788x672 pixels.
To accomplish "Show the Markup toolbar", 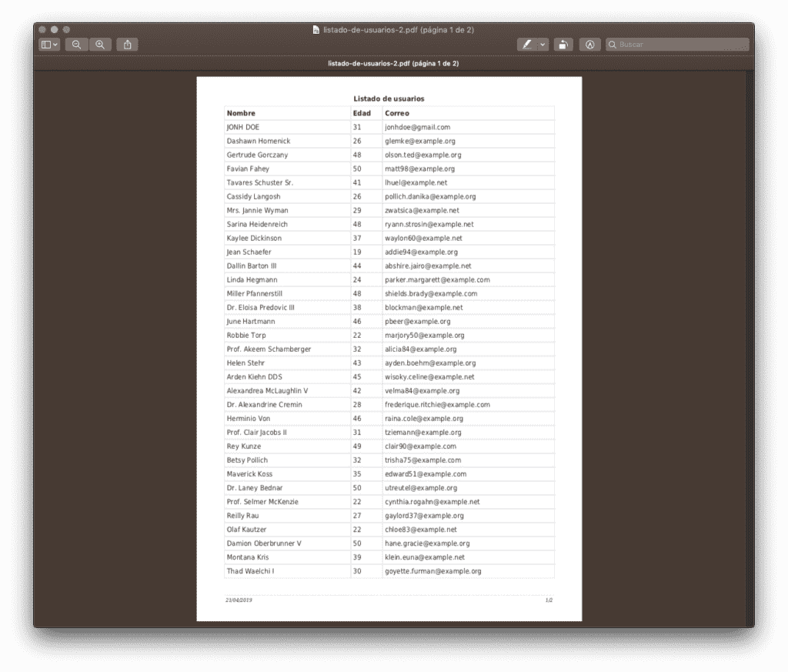I will click(x=590, y=45).
